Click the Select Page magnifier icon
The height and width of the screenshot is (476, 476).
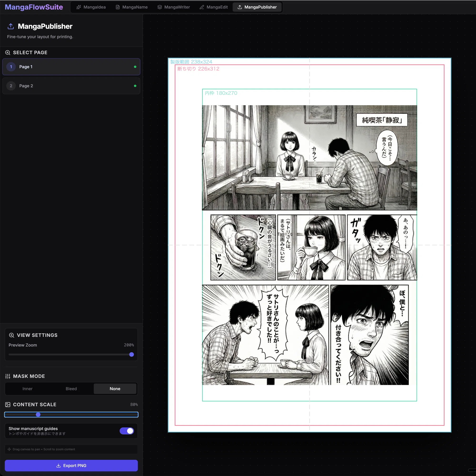tap(8, 52)
